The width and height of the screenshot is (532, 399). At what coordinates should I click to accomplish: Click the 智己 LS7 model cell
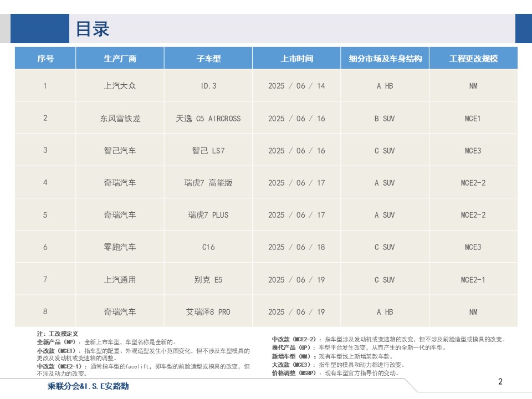pos(208,151)
